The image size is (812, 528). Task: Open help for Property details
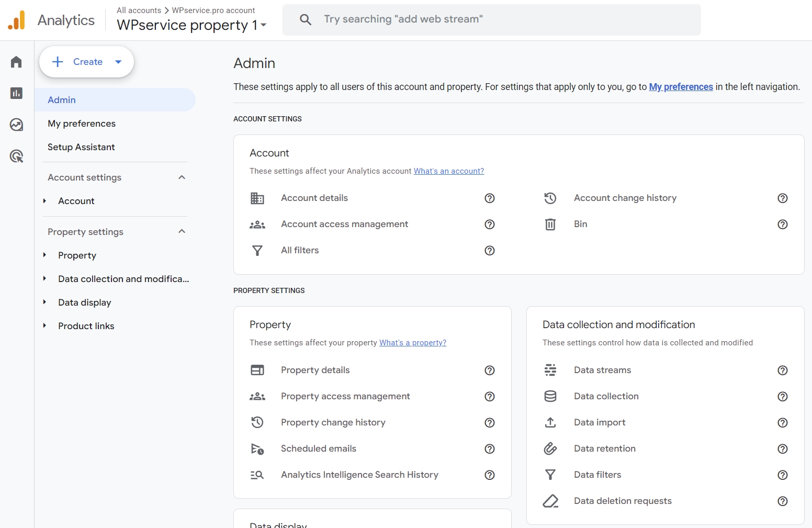pos(490,370)
